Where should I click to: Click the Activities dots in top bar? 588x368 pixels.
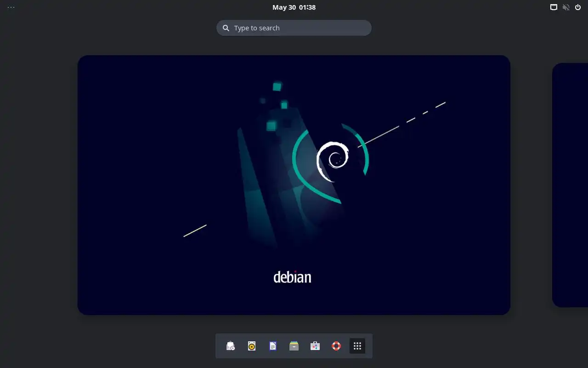coord(11,7)
